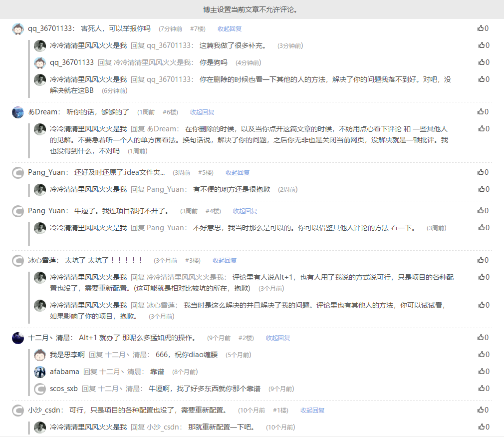Viewport: 504px width, 442px height.
Task: Open 十二月丶清晨's avatar image
Action: click(18, 338)
